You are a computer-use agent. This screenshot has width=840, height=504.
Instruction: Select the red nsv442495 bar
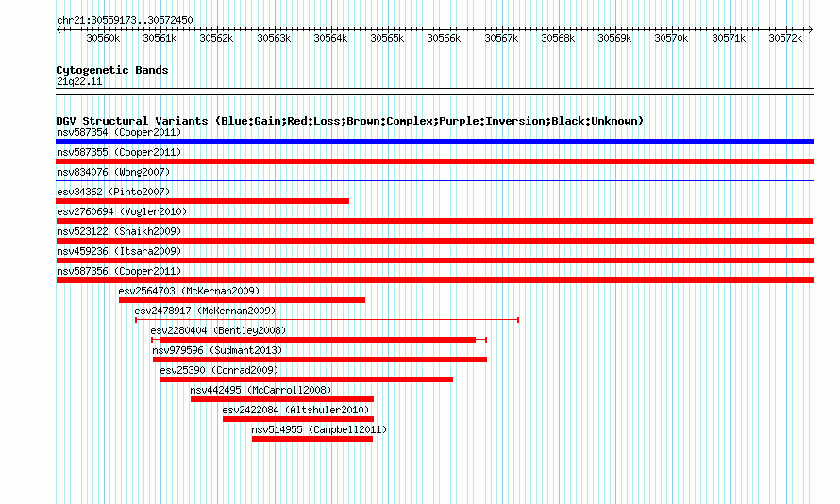click(282, 399)
